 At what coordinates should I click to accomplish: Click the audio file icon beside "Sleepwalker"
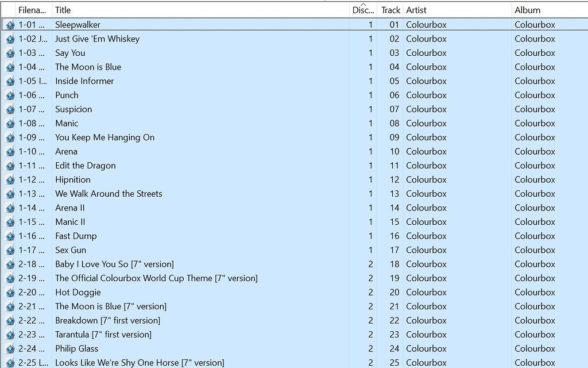pos(10,24)
